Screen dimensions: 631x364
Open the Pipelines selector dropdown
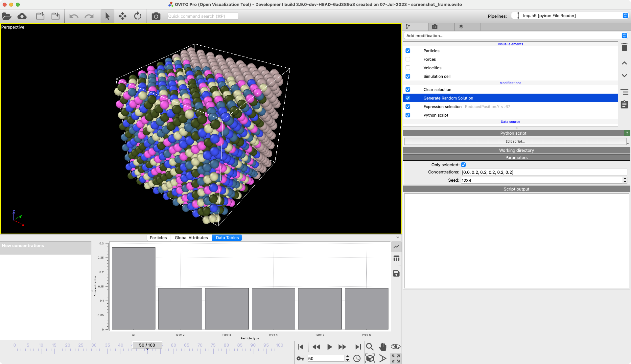[570, 15]
